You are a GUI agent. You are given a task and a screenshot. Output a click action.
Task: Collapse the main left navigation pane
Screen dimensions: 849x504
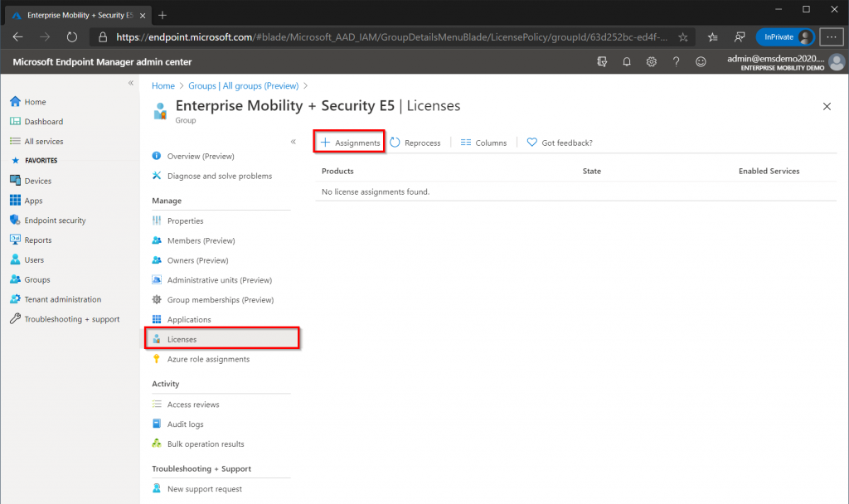[x=130, y=83]
